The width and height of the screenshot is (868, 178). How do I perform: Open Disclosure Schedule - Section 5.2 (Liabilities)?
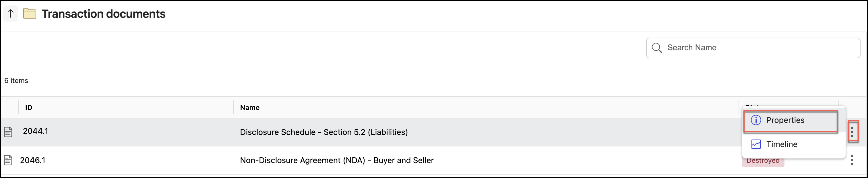click(x=323, y=132)
